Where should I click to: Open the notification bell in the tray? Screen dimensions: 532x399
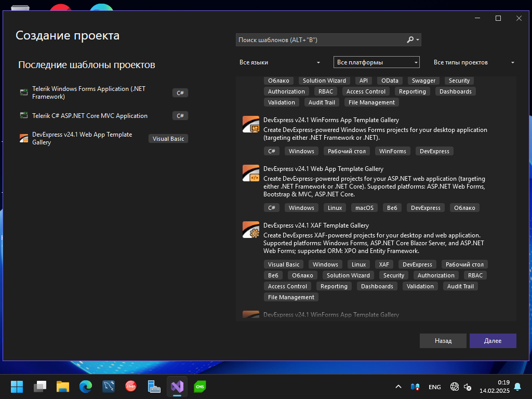coord(517,387)
